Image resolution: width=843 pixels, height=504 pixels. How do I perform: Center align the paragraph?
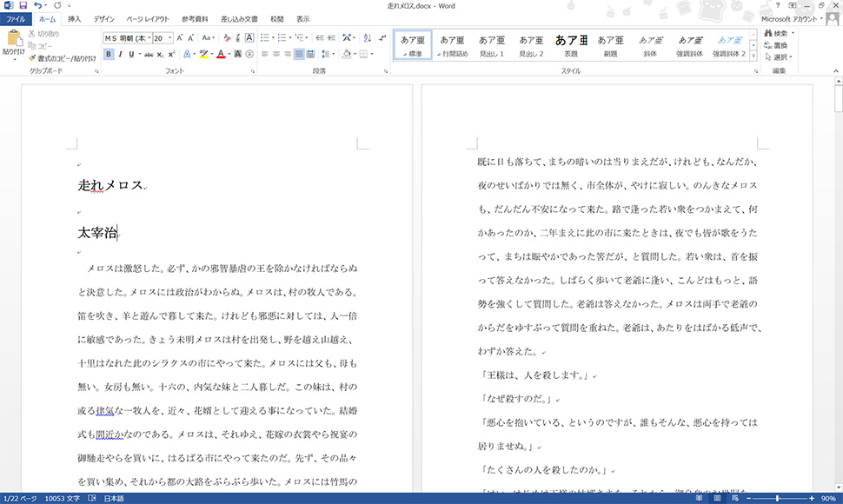point(275,54)
